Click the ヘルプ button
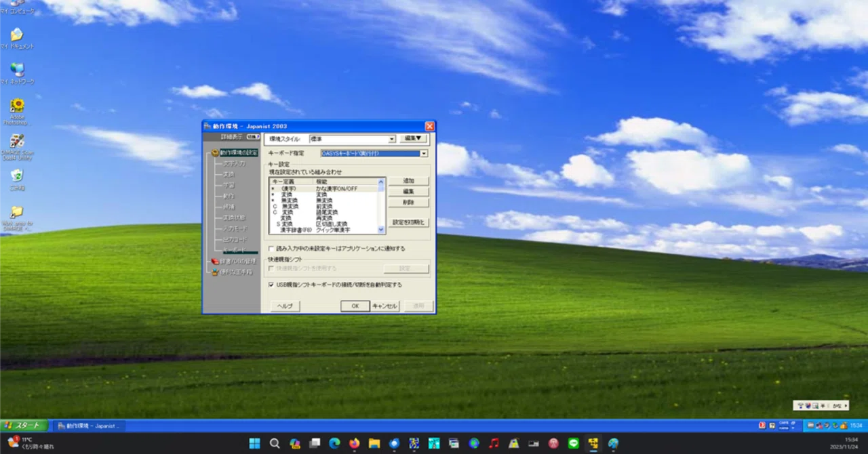This screenshot has width=868, height=454. 285,306
